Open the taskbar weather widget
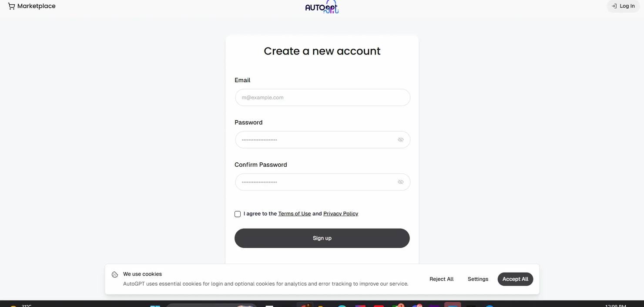 (20, 306)
